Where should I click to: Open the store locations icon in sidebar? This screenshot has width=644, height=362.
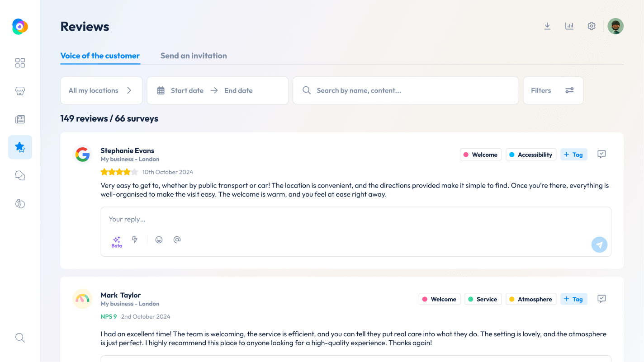click(20, 91)
